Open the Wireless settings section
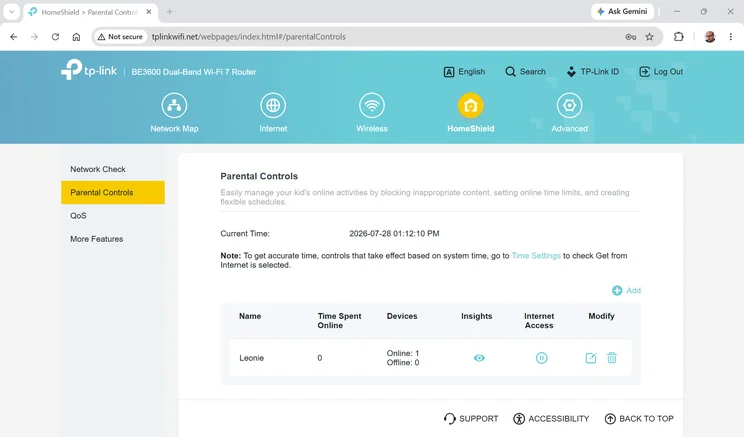The image size is (744, 437). tap(372, 113)
